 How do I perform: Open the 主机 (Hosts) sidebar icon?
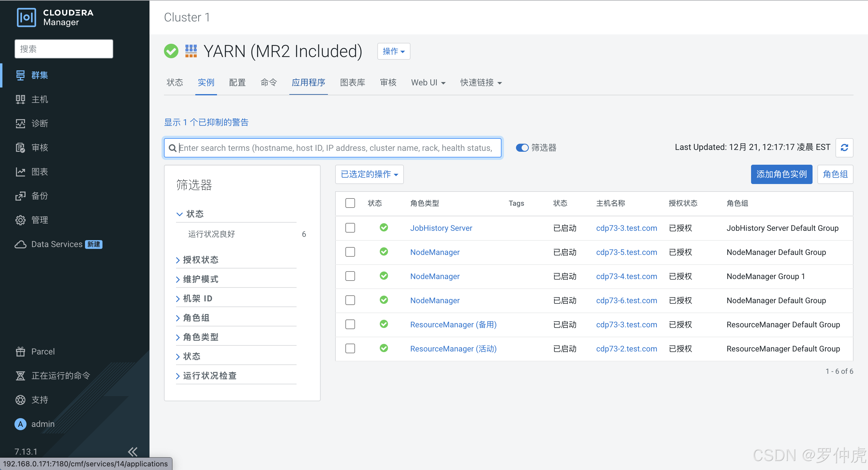tap(20, 99)
